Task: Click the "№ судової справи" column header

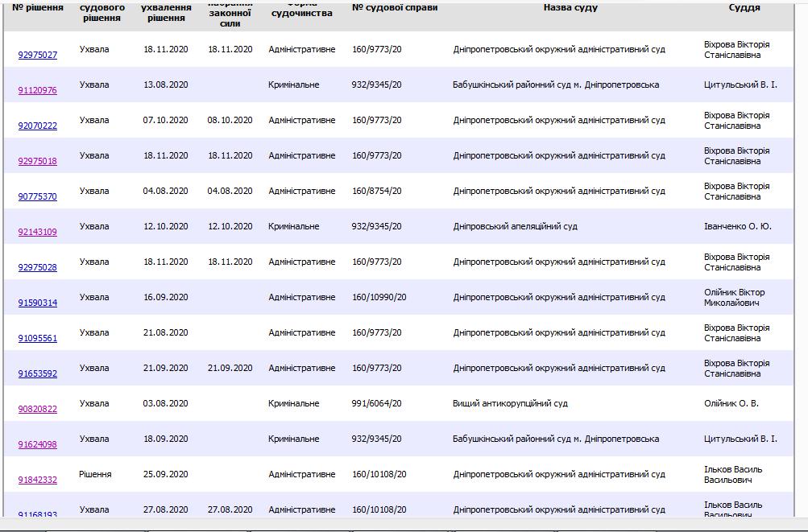Action: point(395,7)
